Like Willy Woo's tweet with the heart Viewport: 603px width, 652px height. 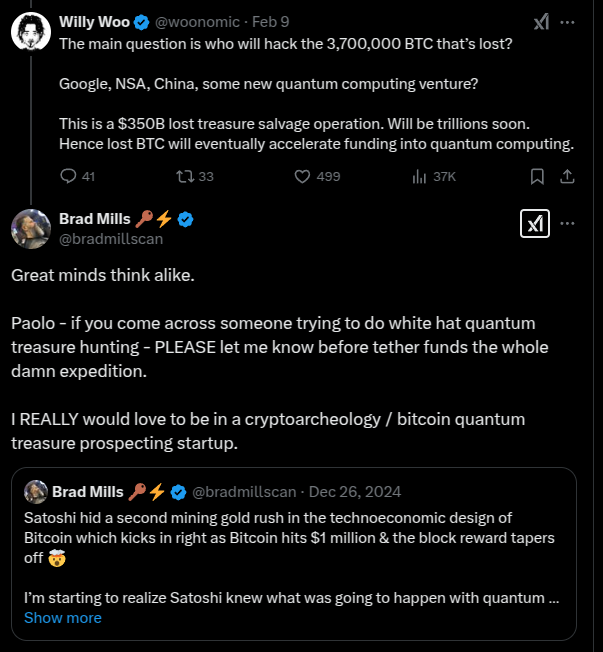click(x=317, y=176)
